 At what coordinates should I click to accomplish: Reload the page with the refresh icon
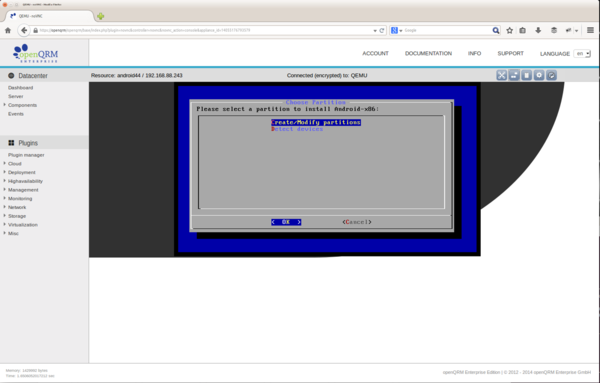(382, 30)
